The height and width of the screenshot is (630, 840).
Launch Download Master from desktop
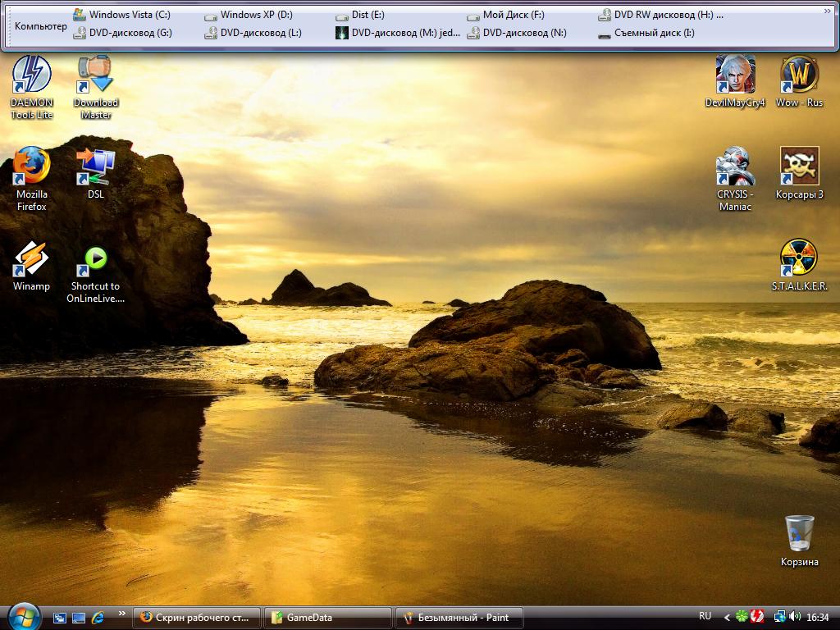coord(96,76)
